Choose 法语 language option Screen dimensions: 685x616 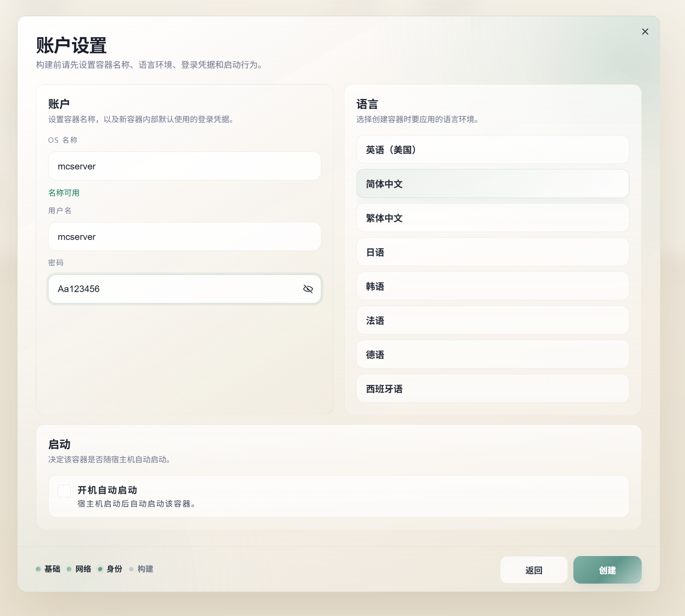tap(492, 320)
